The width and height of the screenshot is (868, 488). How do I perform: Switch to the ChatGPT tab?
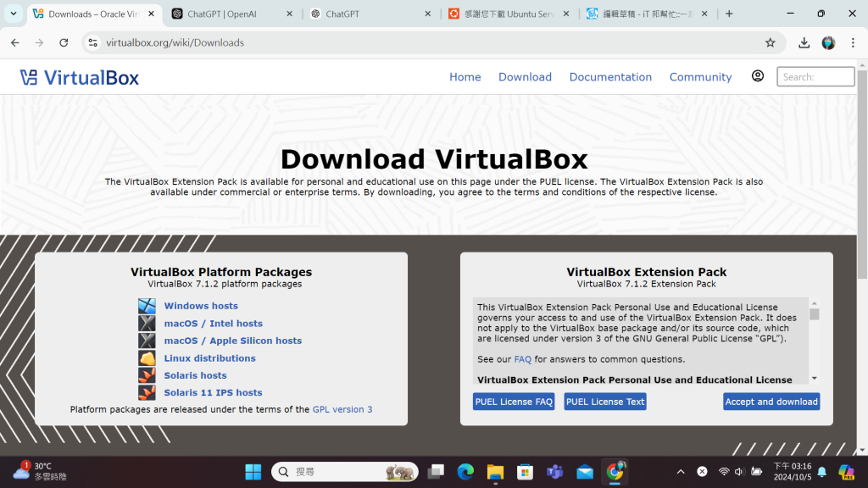point(370,14)
